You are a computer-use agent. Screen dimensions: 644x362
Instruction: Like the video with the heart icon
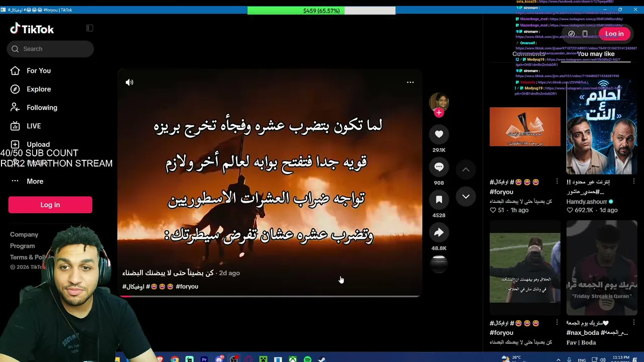coord(439,134)
